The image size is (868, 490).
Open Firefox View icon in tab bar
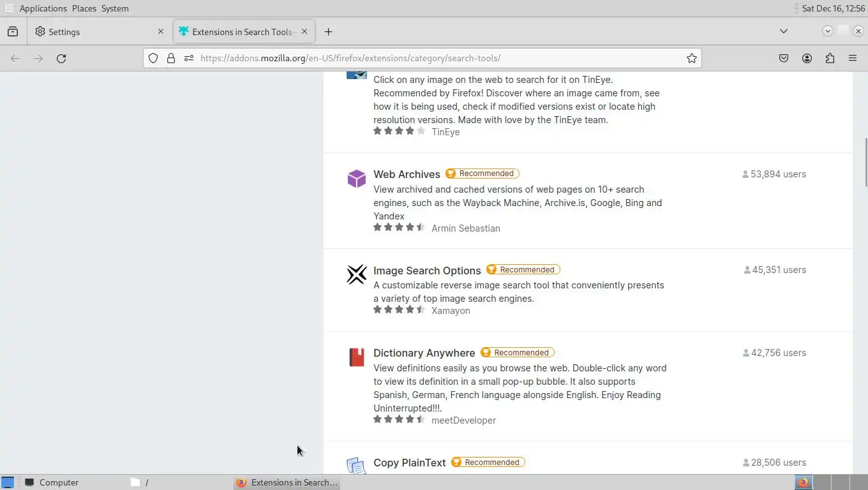point(13,31)
